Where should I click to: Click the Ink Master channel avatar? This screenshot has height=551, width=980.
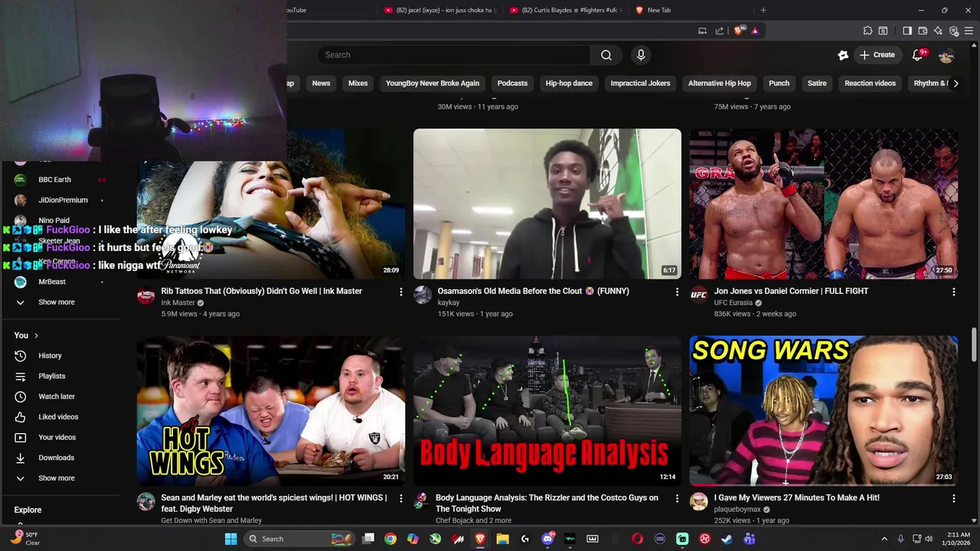(145, 295)
